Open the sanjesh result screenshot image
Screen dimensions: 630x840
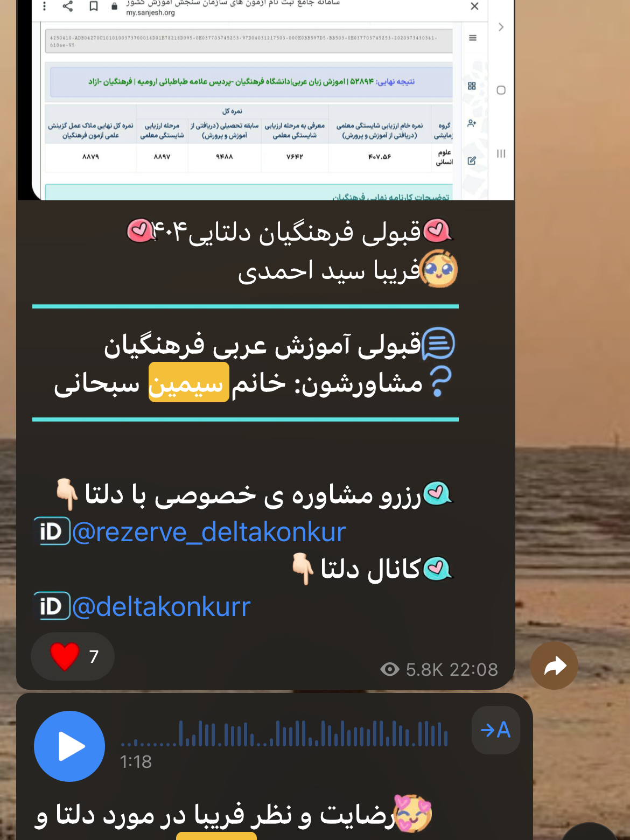click(x=265, y=100)
